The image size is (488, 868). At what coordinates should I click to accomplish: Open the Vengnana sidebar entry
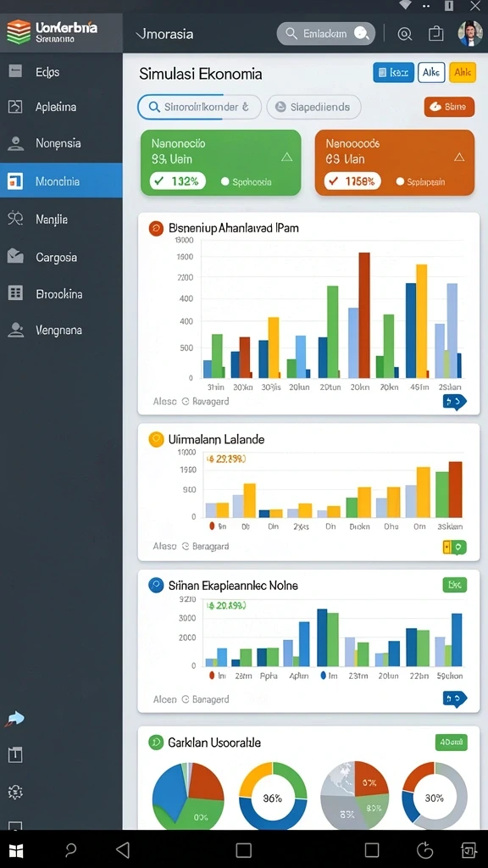[x=61, y=331]
